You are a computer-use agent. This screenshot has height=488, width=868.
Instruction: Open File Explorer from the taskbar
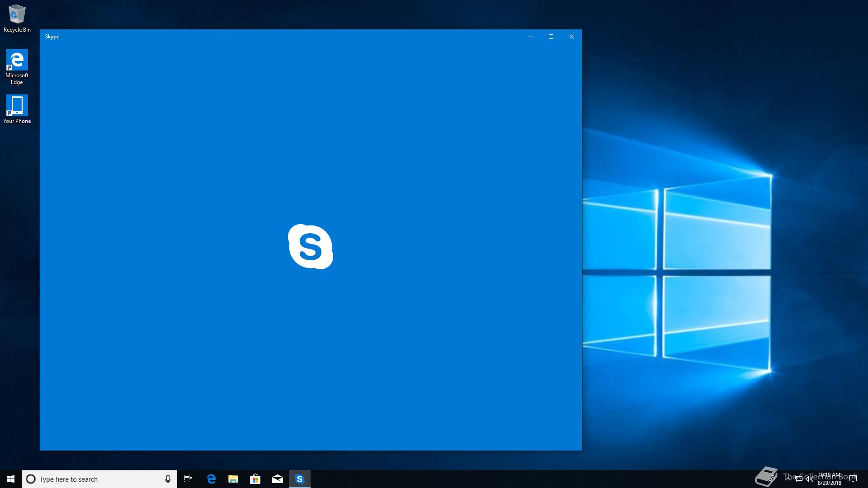pyautogui.click(x=233, y=479)
